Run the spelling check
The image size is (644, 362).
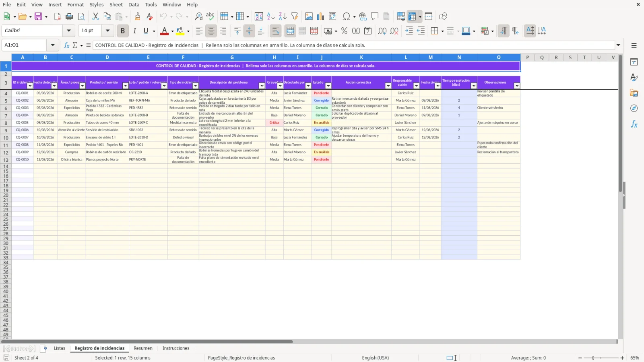tap(210, 16)
